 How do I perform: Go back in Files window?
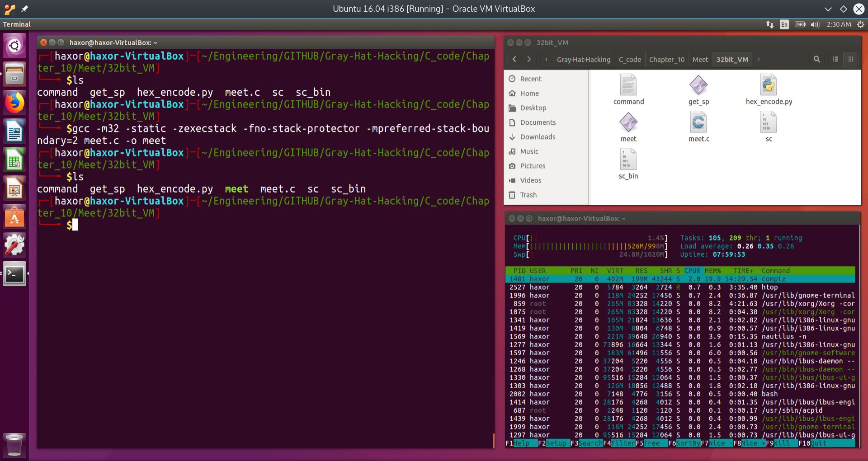click(514, 59)
